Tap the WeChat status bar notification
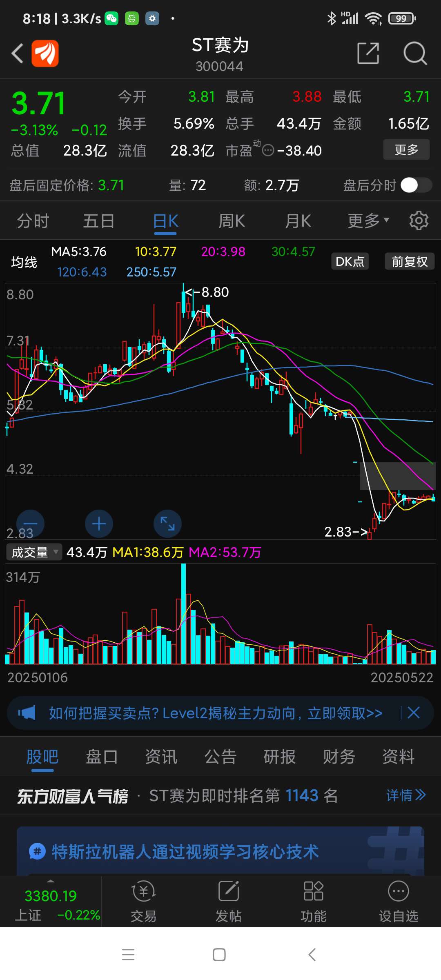 click(111, 18)
